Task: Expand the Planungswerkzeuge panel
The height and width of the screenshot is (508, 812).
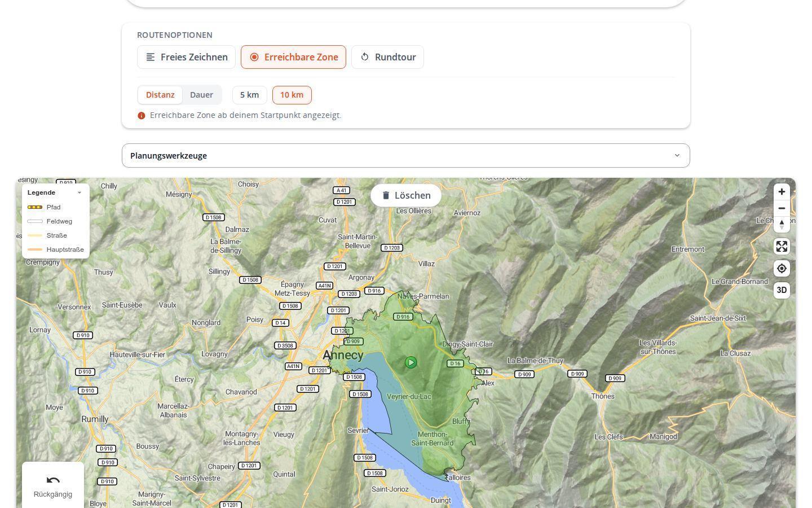Action: coord(406,156)
